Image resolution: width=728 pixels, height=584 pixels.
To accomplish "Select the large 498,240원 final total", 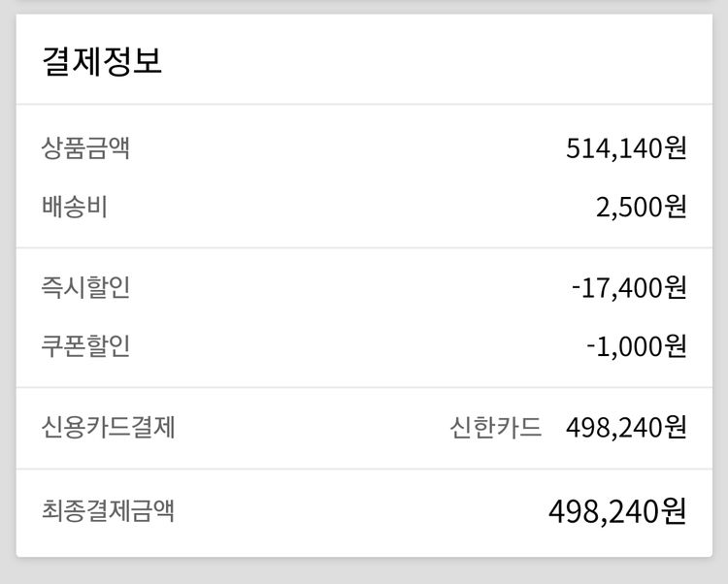I will pyautogui.click(x=617, y=510).
